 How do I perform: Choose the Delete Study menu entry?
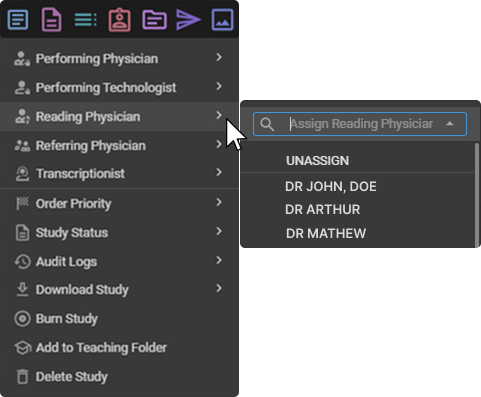119,376
